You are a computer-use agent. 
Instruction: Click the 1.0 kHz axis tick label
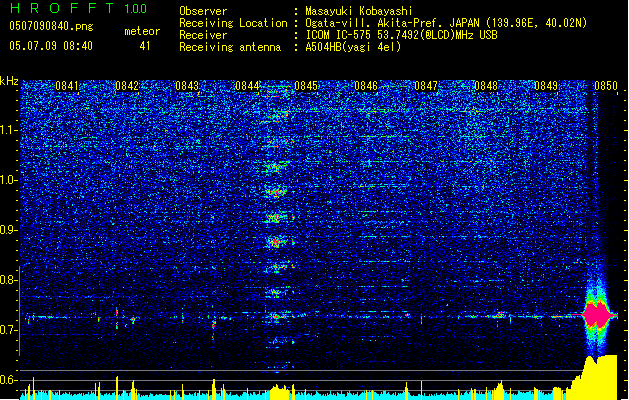click(x=9, y=180)
